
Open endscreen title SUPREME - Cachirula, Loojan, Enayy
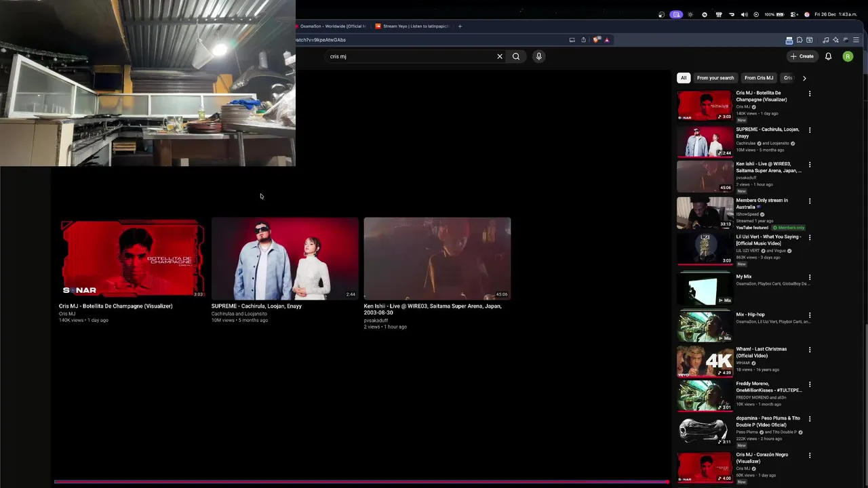256,306
